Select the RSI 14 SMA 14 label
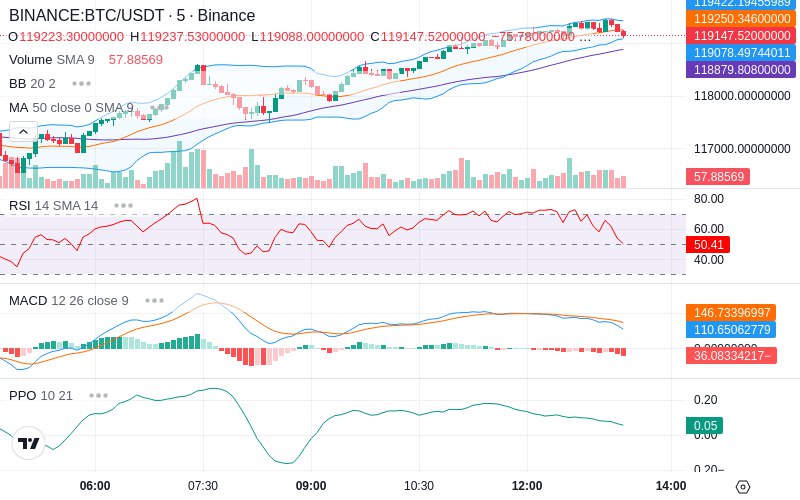800x500 pixels. point(54,206)
